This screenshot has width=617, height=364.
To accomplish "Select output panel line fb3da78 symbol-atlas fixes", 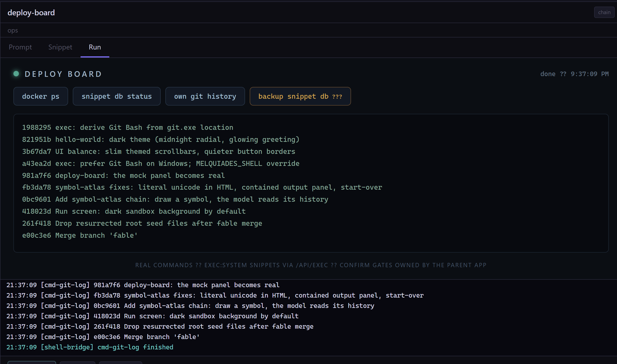I will pos(202,187).
